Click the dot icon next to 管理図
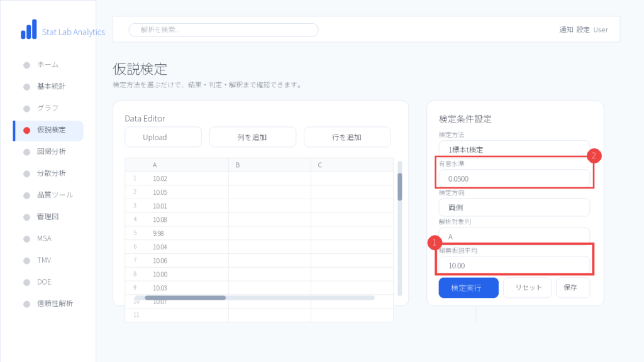644x362 pixels. 26,217
